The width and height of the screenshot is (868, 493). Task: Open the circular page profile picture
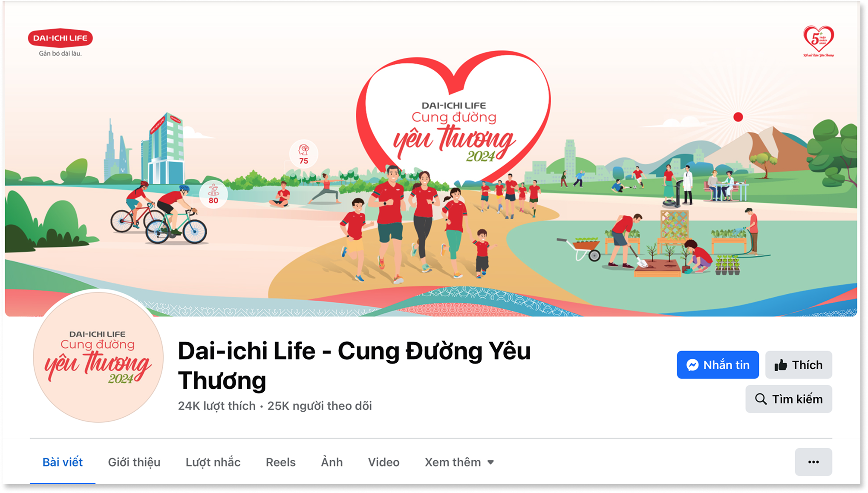pos(98,357)
